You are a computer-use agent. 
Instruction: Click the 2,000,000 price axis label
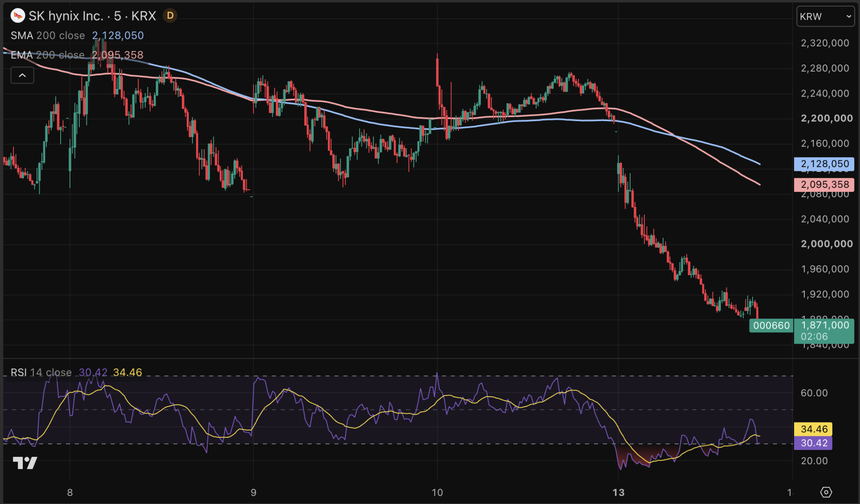[827, 244]
